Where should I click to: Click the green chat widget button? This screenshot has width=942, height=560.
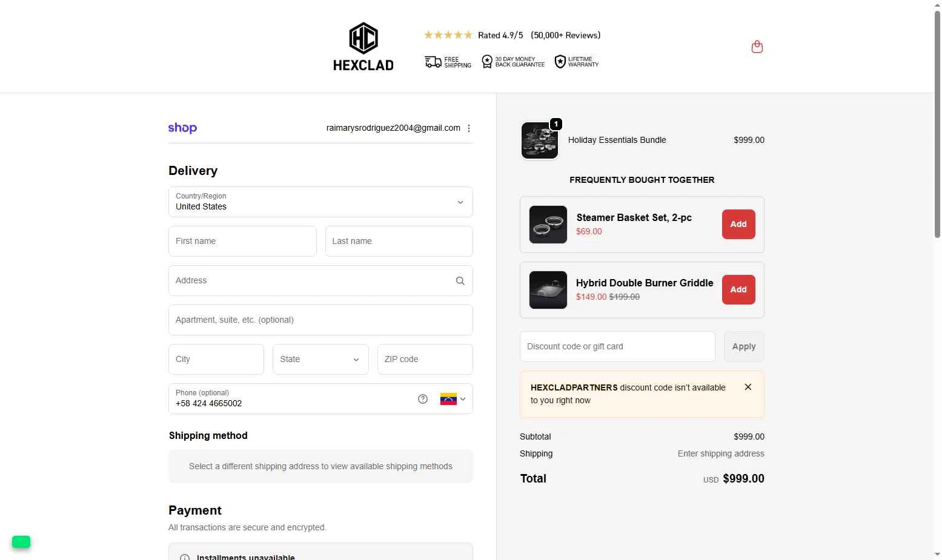coord(21,542)
